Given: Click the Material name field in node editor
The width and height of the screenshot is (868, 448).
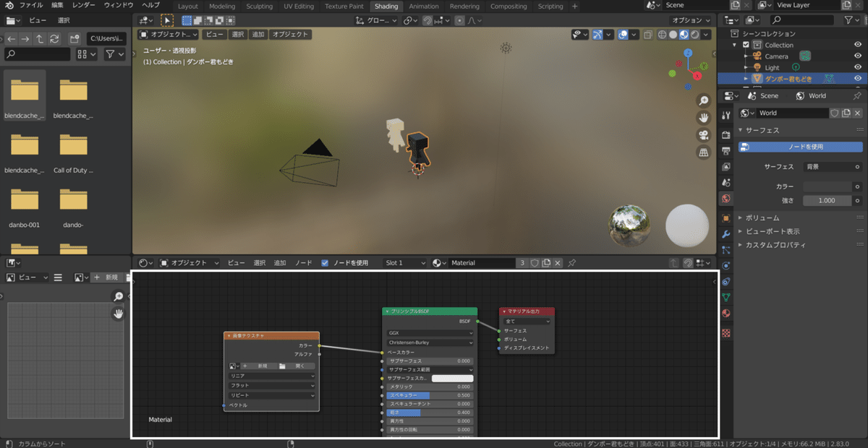Looking at the screenshot, I should (482, 263).
